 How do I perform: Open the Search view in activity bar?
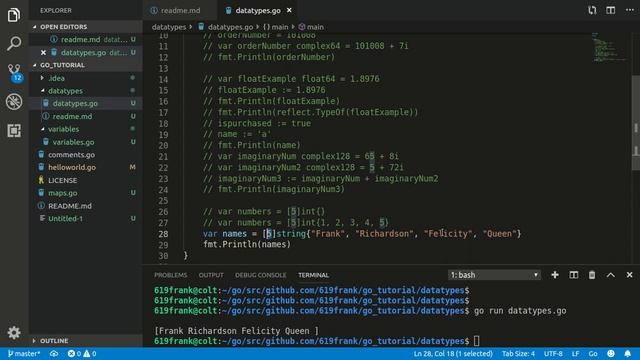[14, 43]
